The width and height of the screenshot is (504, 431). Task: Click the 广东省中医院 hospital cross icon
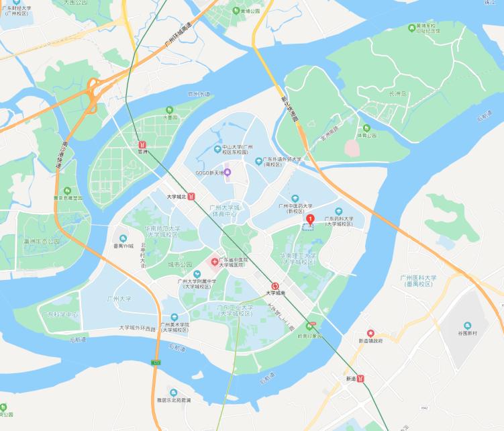pyautogui.click(x=215, y=262)
